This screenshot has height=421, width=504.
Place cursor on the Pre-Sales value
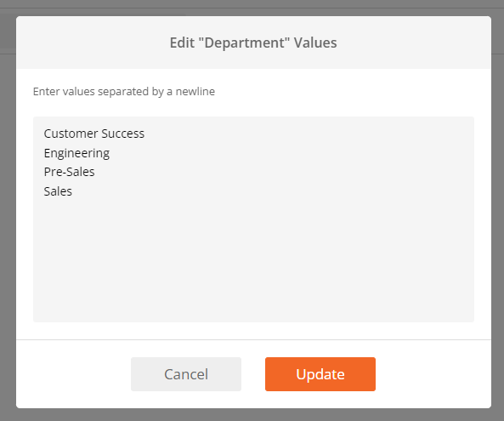click(x=69, y=172)
